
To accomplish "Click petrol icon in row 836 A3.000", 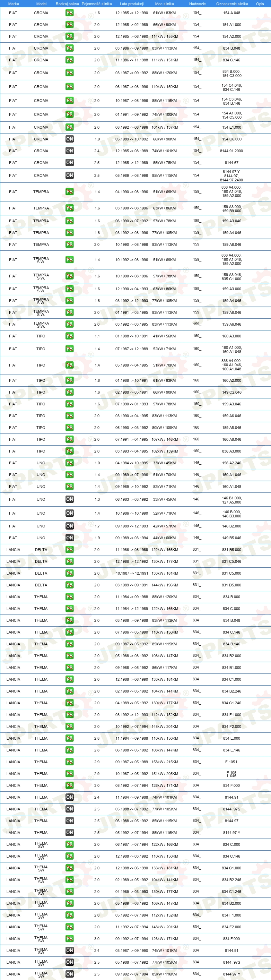I will [70, 451].
